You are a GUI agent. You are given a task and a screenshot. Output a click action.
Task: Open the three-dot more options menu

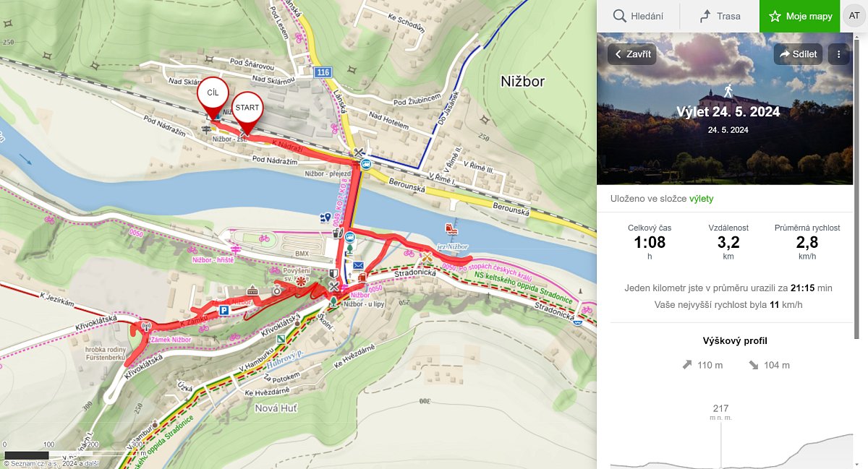[x=839, y=54]
